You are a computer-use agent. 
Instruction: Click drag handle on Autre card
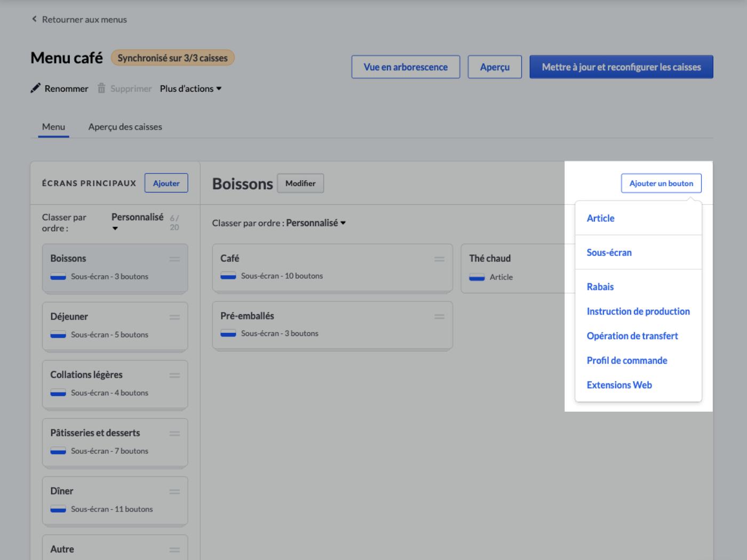tap(174, 549)
